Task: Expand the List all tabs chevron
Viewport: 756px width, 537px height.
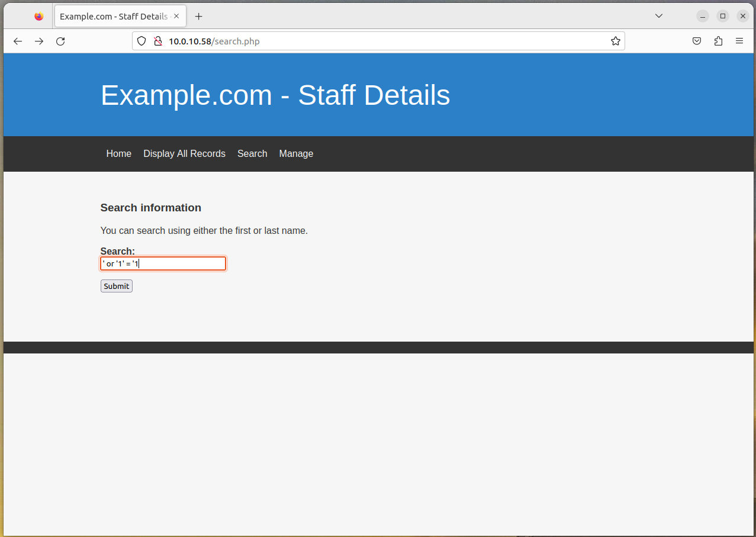Action: (x=659, y=16)
